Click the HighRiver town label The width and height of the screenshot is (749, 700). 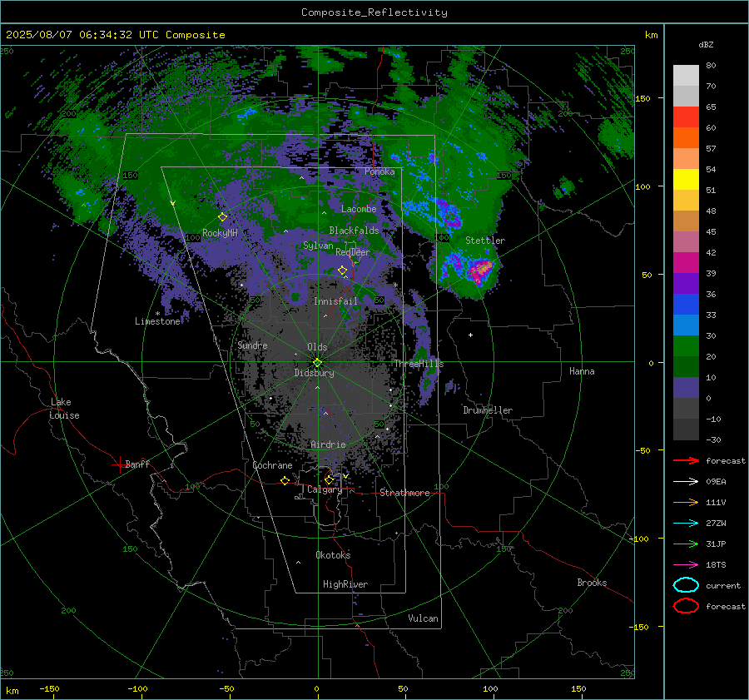(x=345, y=584)
